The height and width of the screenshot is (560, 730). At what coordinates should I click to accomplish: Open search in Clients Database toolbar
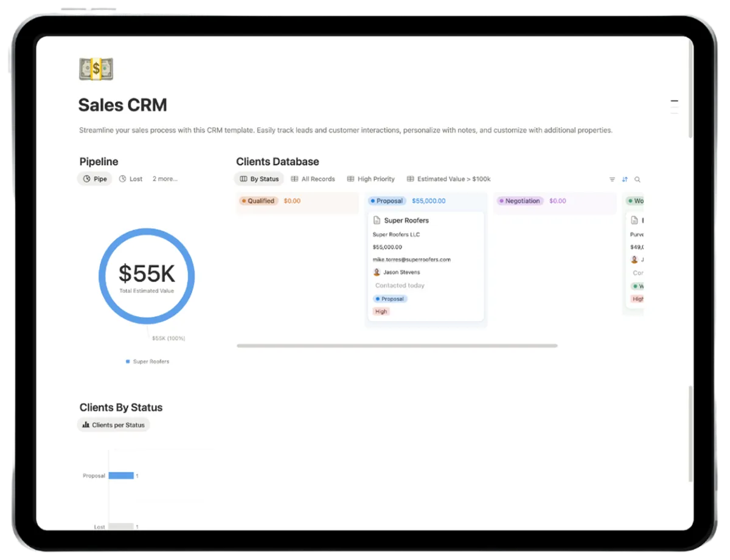coord(638,179)
